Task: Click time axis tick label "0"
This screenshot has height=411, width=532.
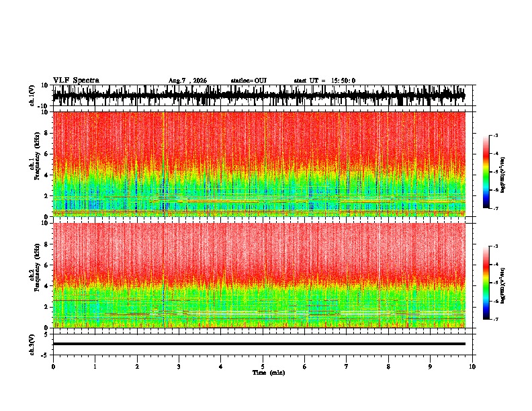Action: 53,367
